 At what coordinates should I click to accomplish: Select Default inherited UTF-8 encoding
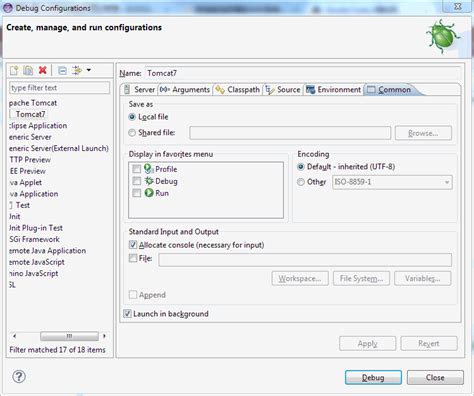[x=301, y=167]
